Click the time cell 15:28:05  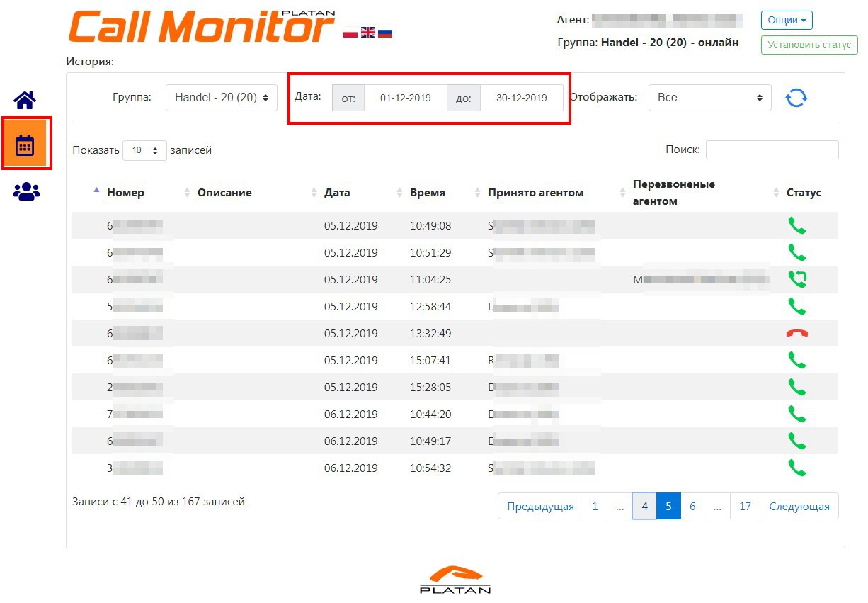point(430,388)
